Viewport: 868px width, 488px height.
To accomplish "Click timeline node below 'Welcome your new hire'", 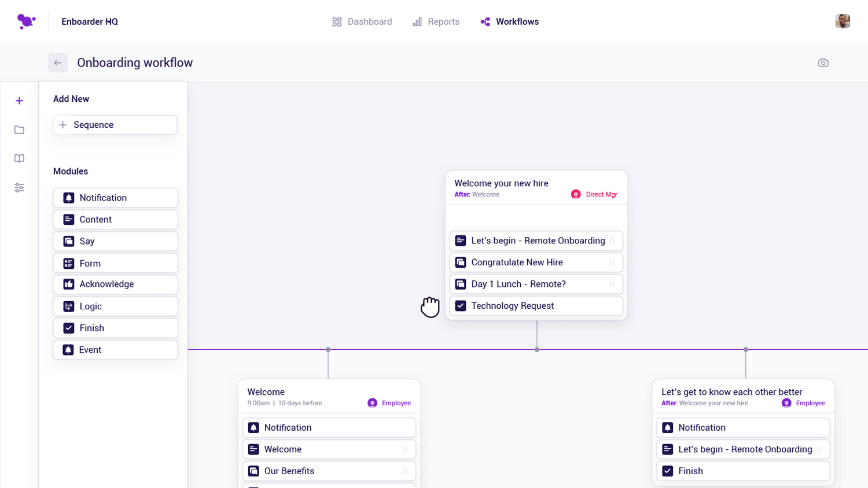I will pyautogui.click(x=537, y=350).
